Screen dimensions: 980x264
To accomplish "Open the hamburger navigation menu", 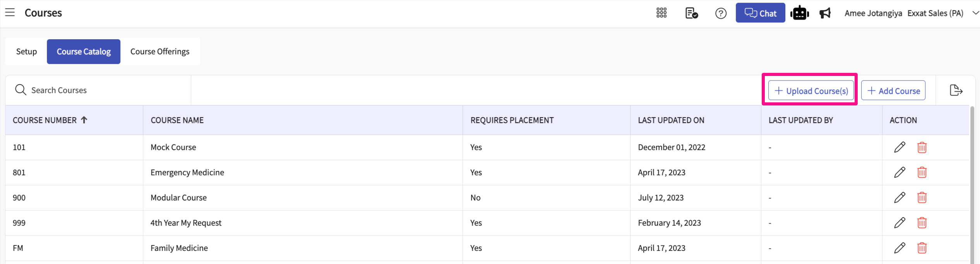I will 10,13.
